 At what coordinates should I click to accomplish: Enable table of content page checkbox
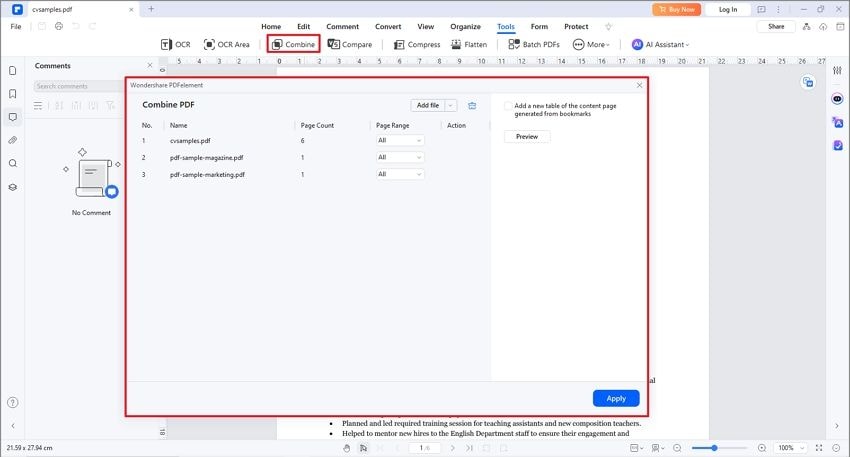click(x=508, y=106)
